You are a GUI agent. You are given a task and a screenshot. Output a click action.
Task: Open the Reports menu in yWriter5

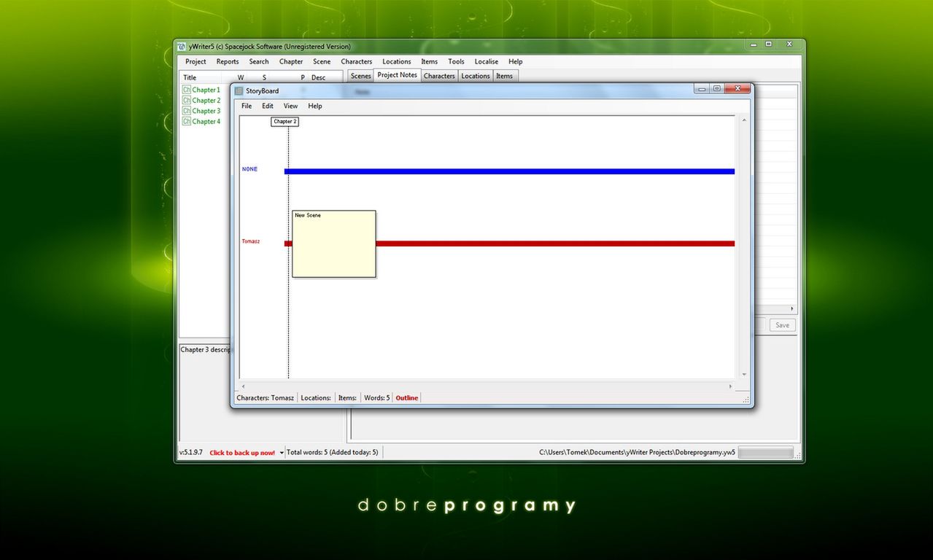click(x=228, y=61)
